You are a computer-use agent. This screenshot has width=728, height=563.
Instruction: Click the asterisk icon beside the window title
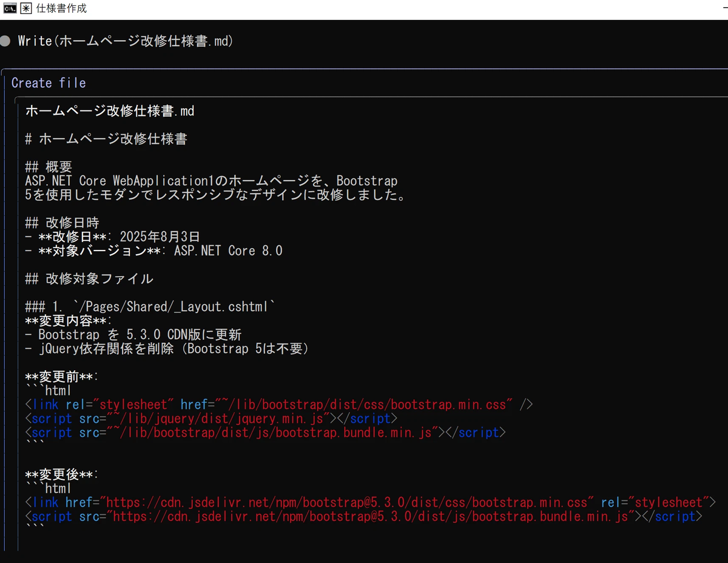[x=26, y=8]
